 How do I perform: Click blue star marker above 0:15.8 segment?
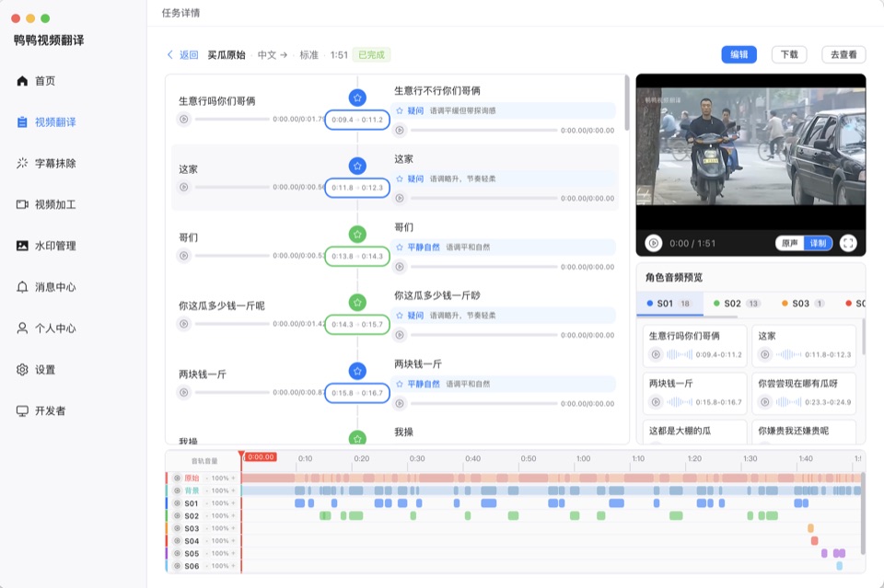coord(357,371)
